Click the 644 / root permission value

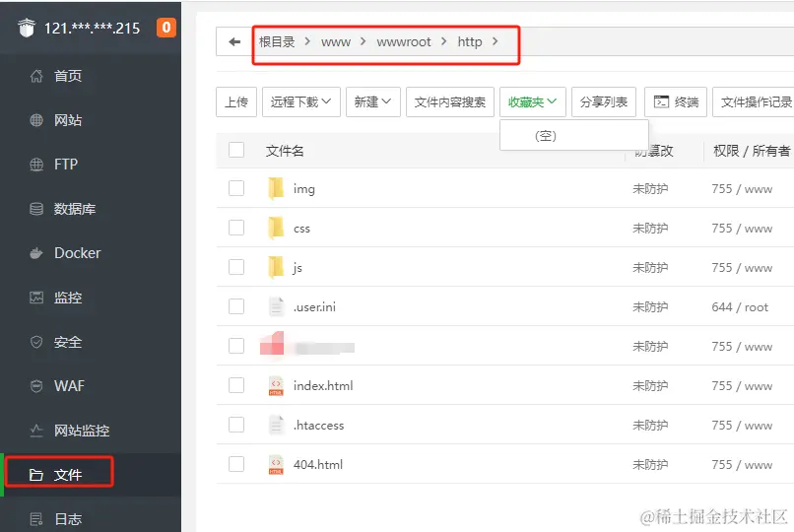point(740,306)
